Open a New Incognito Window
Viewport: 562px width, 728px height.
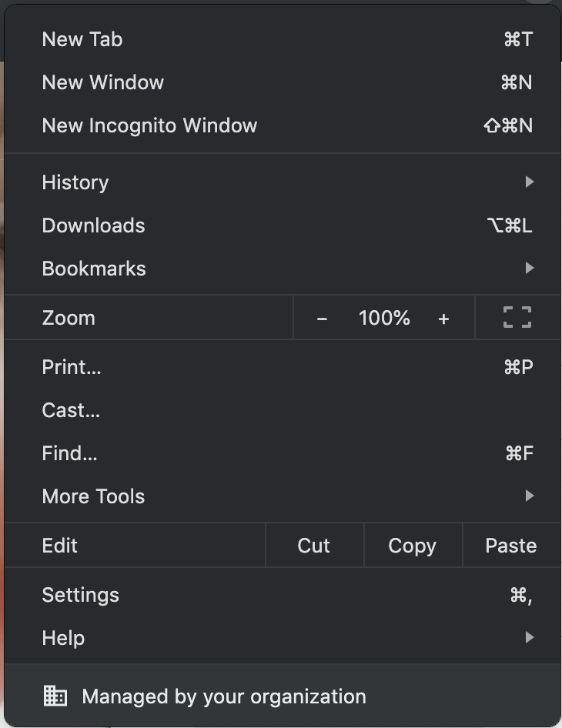(149, 125)
